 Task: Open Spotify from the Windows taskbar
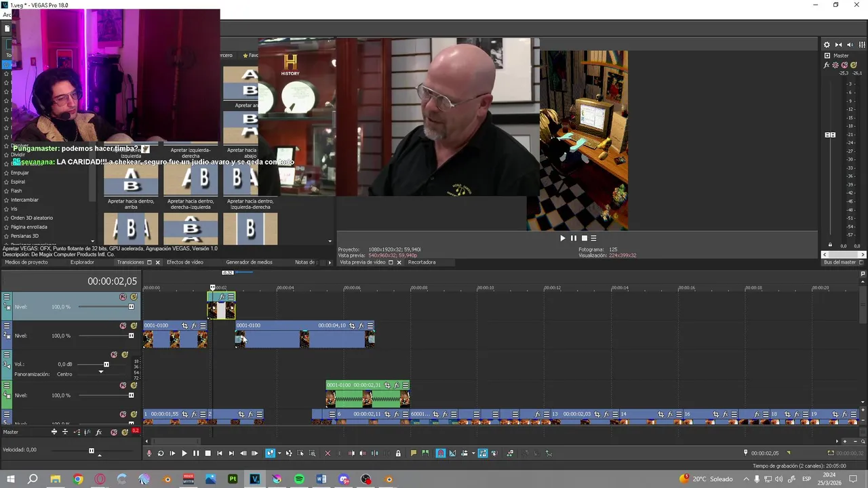(x=299, y=479)
